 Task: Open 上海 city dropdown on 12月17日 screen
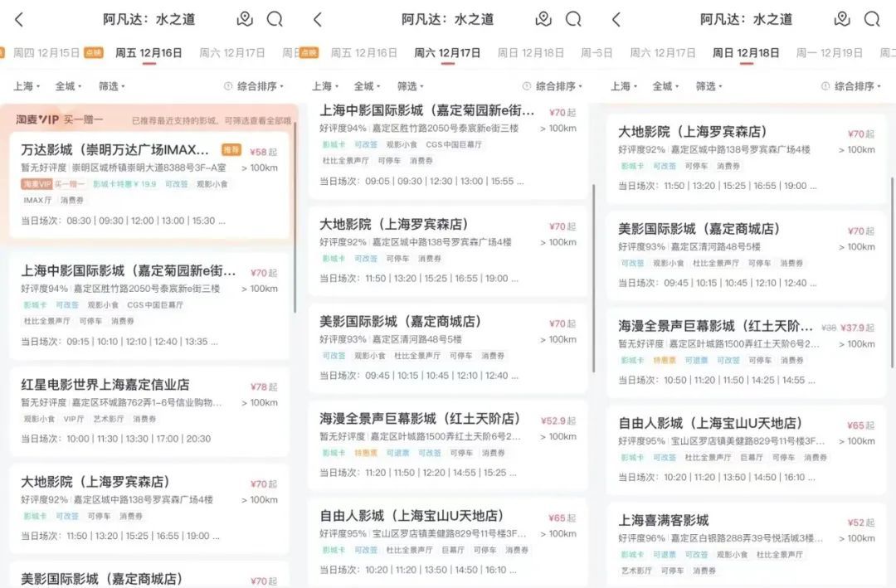(x=324, y=86)
